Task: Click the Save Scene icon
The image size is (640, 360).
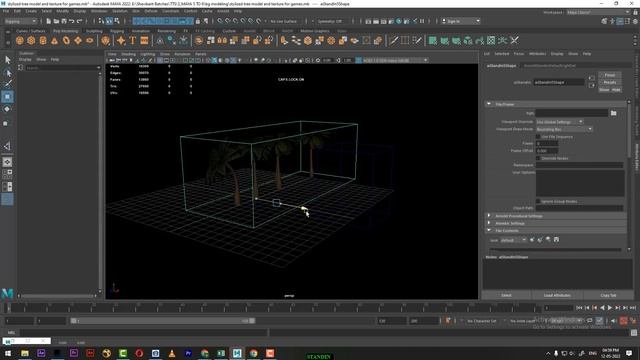Action: click(x=64, y=21)
